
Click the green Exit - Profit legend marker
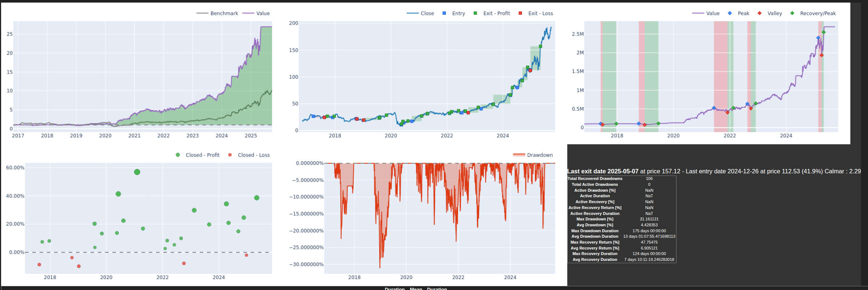475,13
